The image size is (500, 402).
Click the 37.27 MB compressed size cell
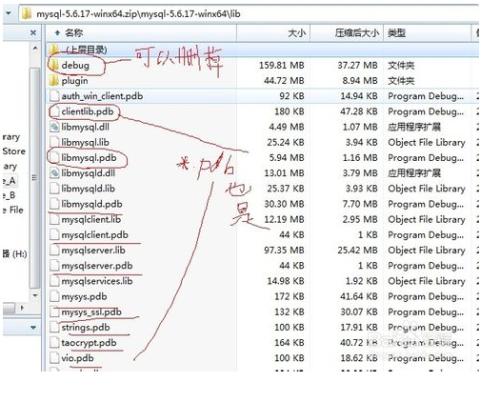(357, 65)
